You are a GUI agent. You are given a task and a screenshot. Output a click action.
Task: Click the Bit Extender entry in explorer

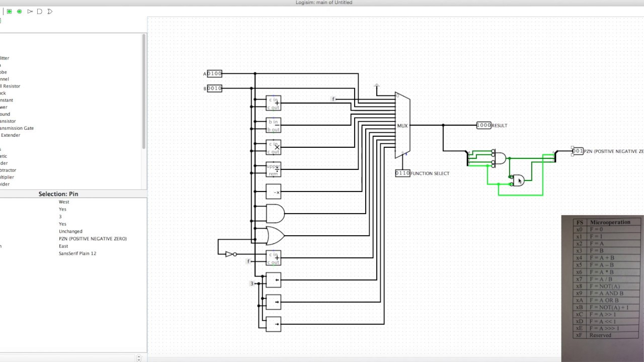(x=10, y=135)
